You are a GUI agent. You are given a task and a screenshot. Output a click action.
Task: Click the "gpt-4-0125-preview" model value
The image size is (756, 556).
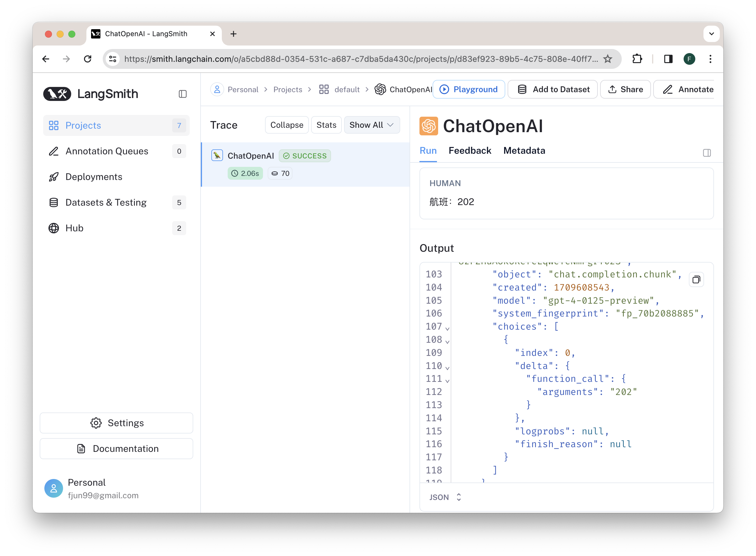coord(598,300)
